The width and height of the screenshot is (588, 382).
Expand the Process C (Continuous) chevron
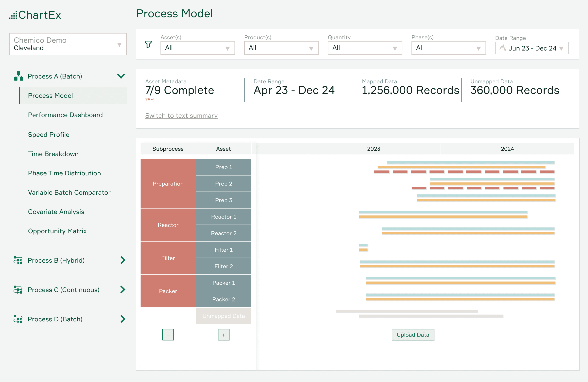click(x=123, y=290)
